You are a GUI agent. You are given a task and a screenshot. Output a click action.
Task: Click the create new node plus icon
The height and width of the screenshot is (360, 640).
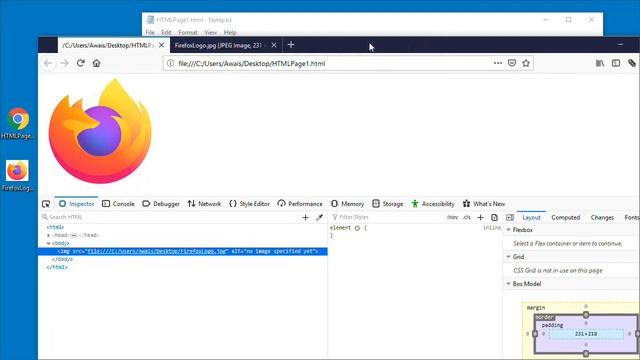305,218
